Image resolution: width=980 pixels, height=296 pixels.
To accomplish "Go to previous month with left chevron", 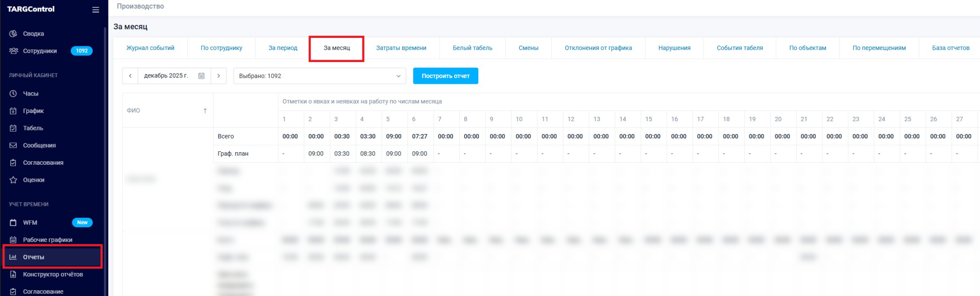I will 130,76.
